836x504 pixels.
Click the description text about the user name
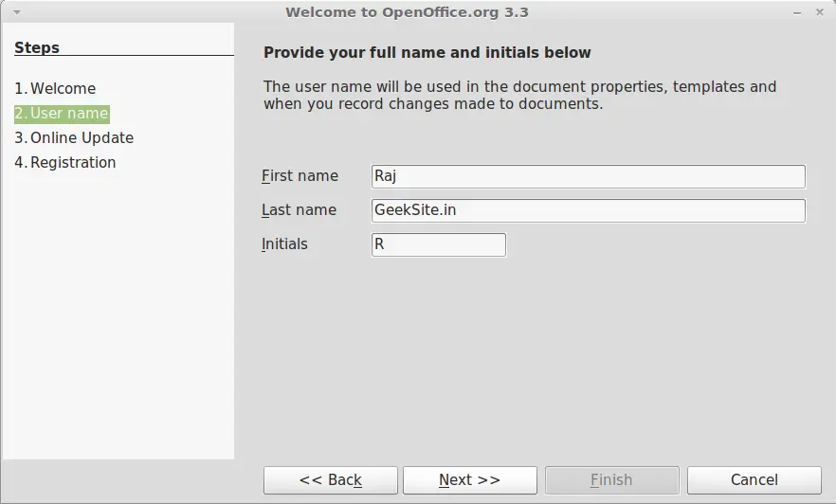pos(519,95)
